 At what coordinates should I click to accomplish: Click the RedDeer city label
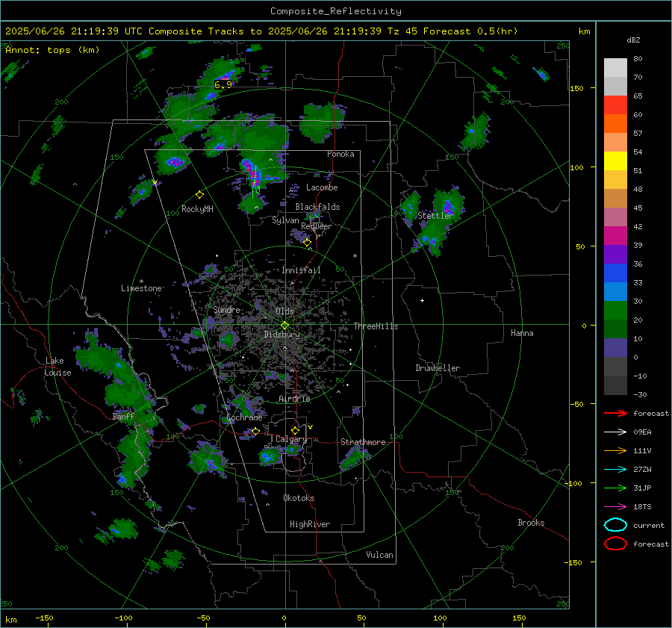click(317, 226)
